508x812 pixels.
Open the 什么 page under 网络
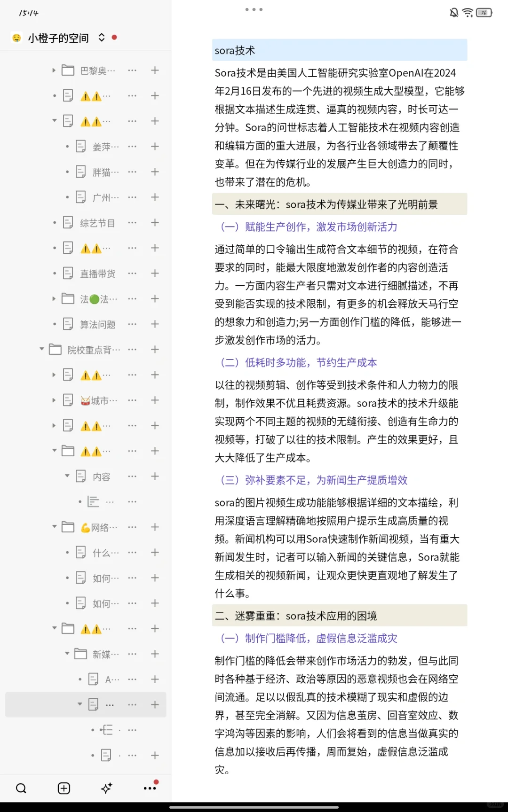(105, 553)
